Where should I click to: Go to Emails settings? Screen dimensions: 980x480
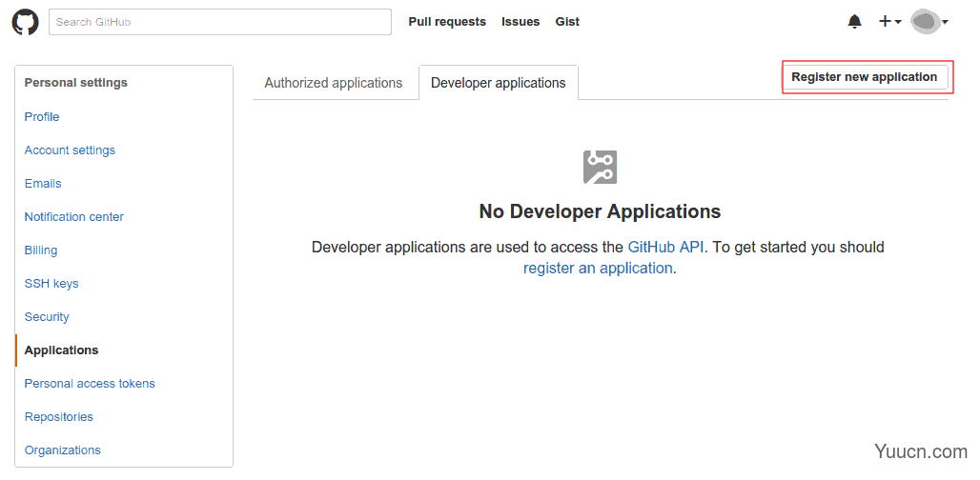click(43, 184)
